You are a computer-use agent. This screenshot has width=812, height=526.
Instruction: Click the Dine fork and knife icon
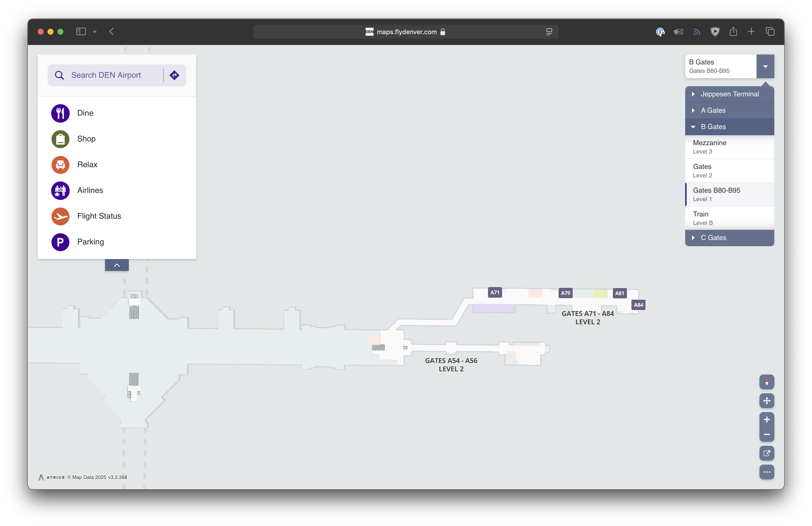point(60,113)
